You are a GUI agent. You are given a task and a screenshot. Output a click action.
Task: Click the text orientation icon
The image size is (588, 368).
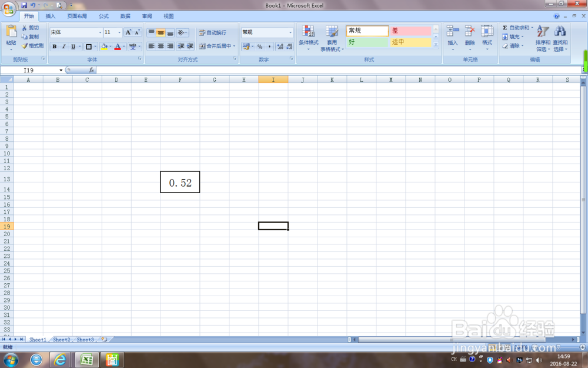click(x=182, y=32)
